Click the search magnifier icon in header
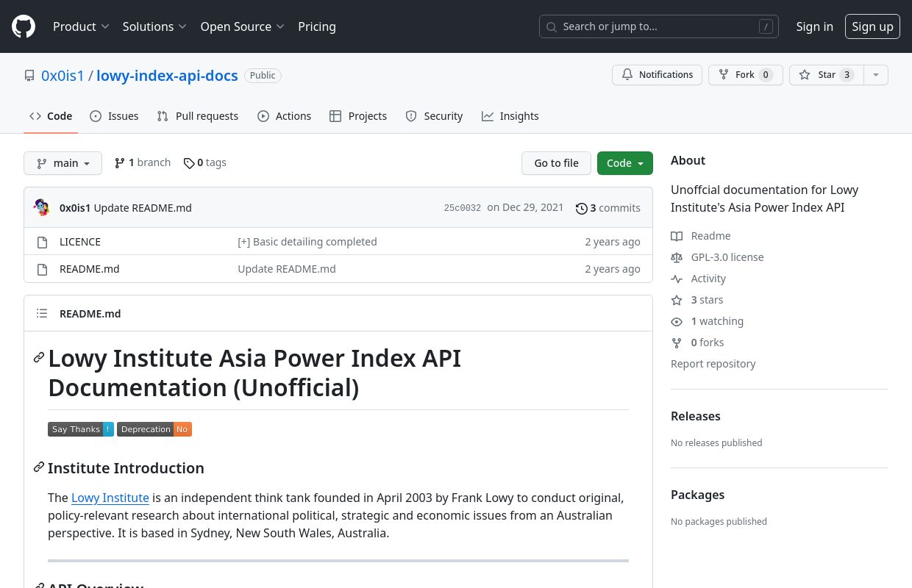Viewport: 912px width, 588px height. coord(552,26)
